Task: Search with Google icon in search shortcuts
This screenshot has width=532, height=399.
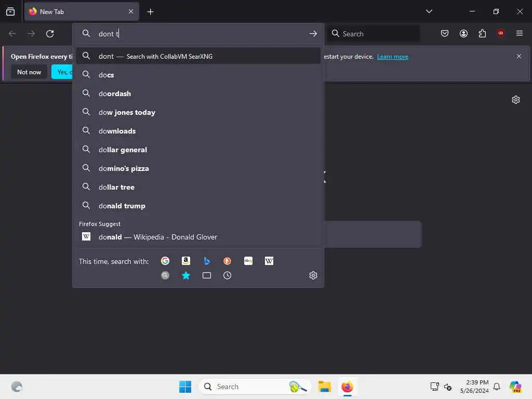Action: 165,261
